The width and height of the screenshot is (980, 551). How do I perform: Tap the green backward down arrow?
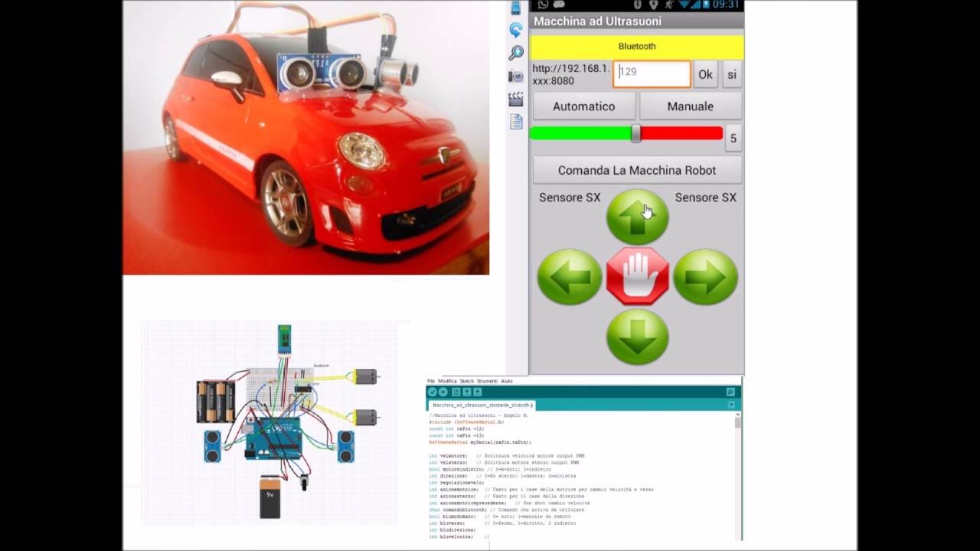(x=637, y=337)
